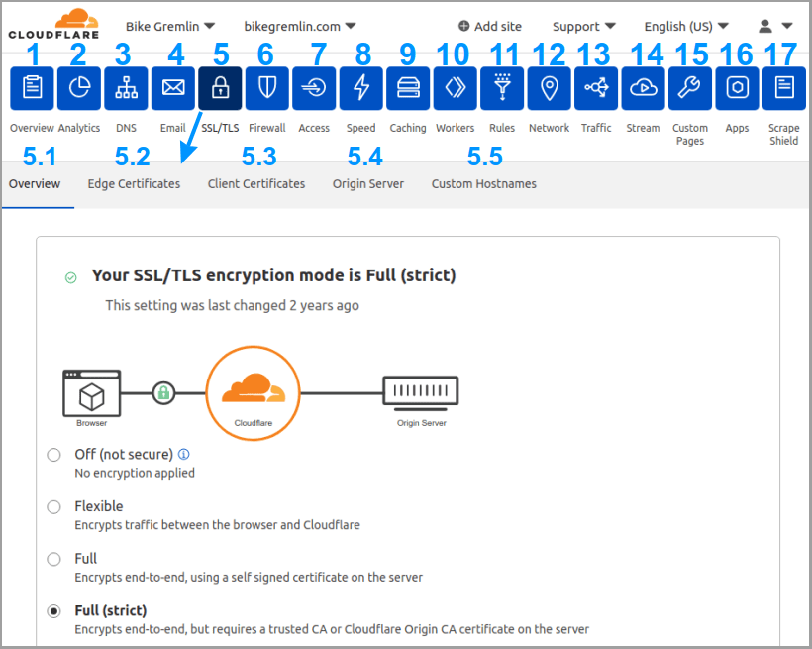Switch to the Edge Certificates tab
The height and width of the screenshot is (649, 812).
pos(134,184)
